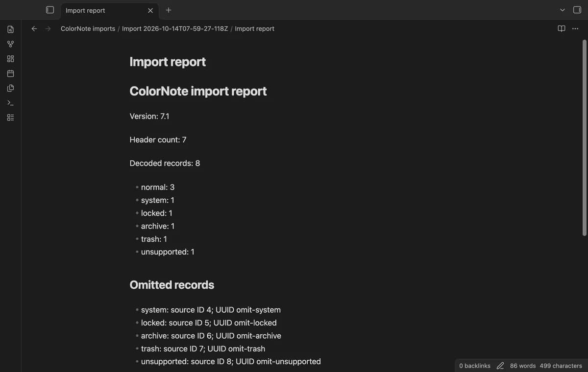
Task: Click the Import report breadcrumb
Action: (x=254, y=28)
